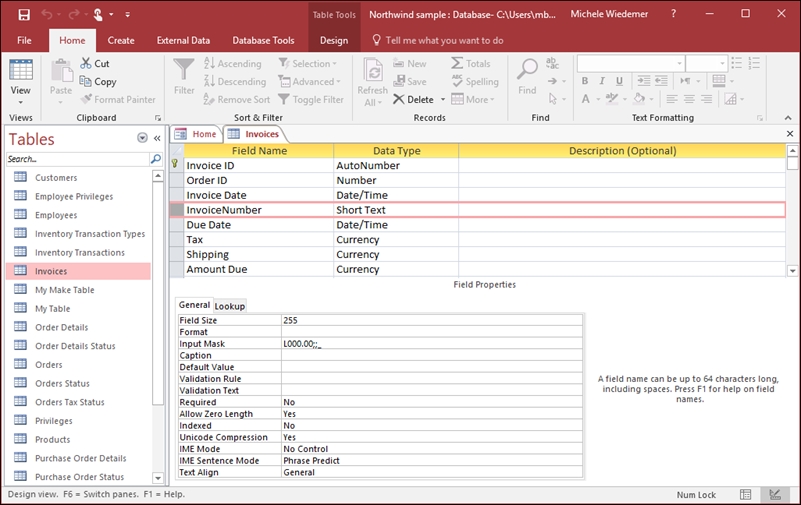Toggle Touch/Mouse mode icon
Viewport: 801px width, 505px height.
point(98,14)
